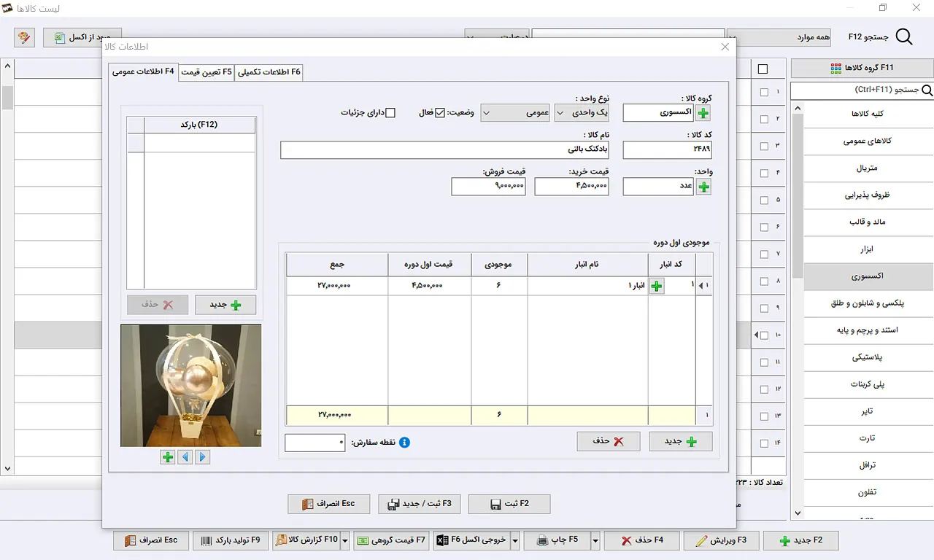The image size is (934, 560).
Task: Select اکسسوری in product groups list
Action: pyautogui.click(x=868, y=276)
